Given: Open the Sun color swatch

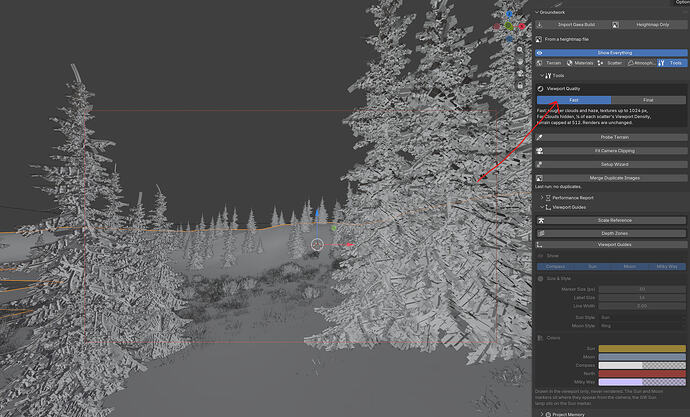Looking at the screenshot, I should pyautogui.click(x=642, y=348).
